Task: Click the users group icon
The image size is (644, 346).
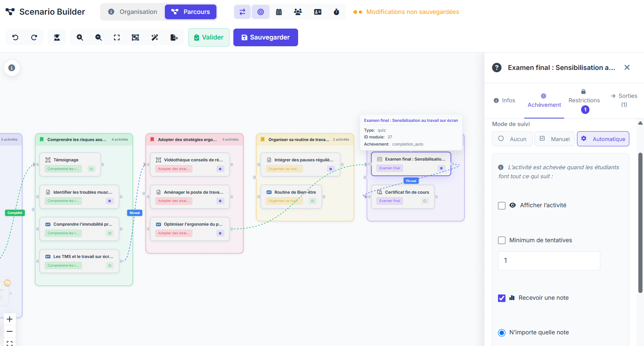Action: (298, 12)
